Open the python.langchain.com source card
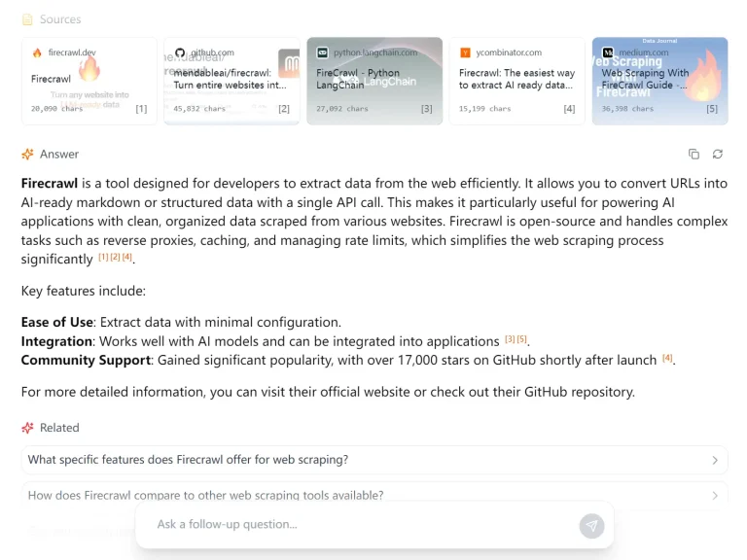Screen dimensions: 747x560 pos(374,81)
